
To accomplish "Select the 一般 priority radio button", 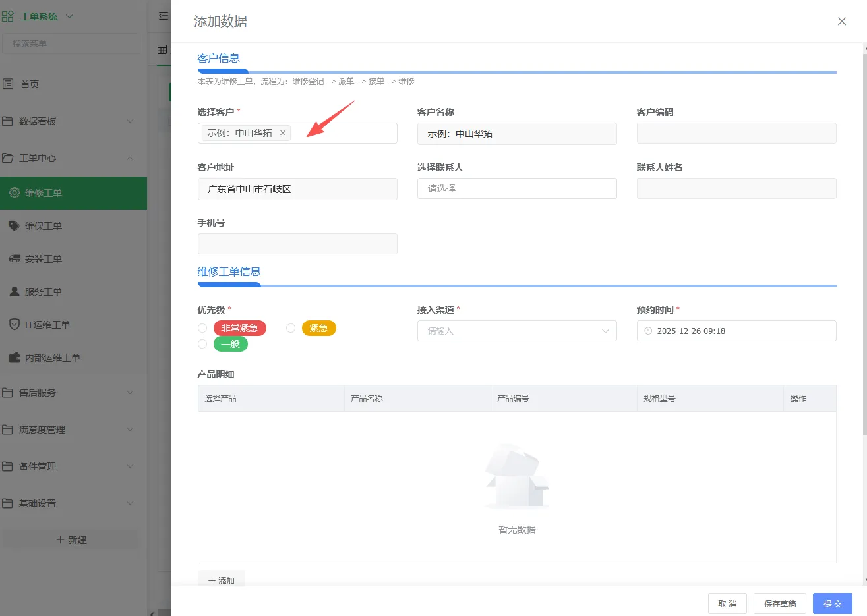I will (x=202, y=343).
